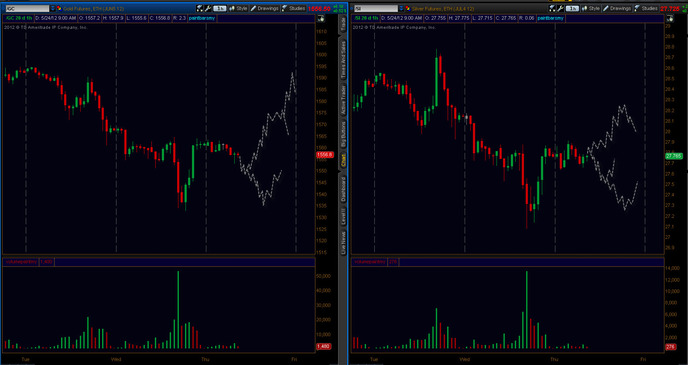Toggle the 1h timeframe button on Gold chart
The width and height of the screenshot is (688, 365).
coord(219,8)
